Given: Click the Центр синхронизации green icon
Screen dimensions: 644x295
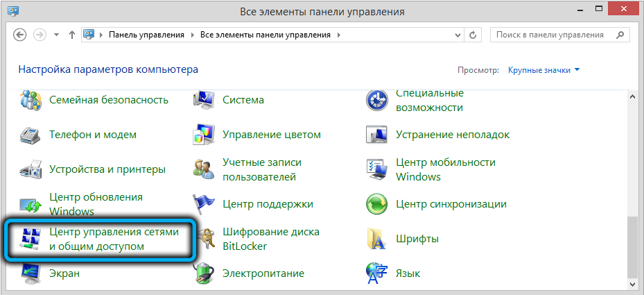Looking at the screenshot, I should pyautogui.click(x=377, y=204).
